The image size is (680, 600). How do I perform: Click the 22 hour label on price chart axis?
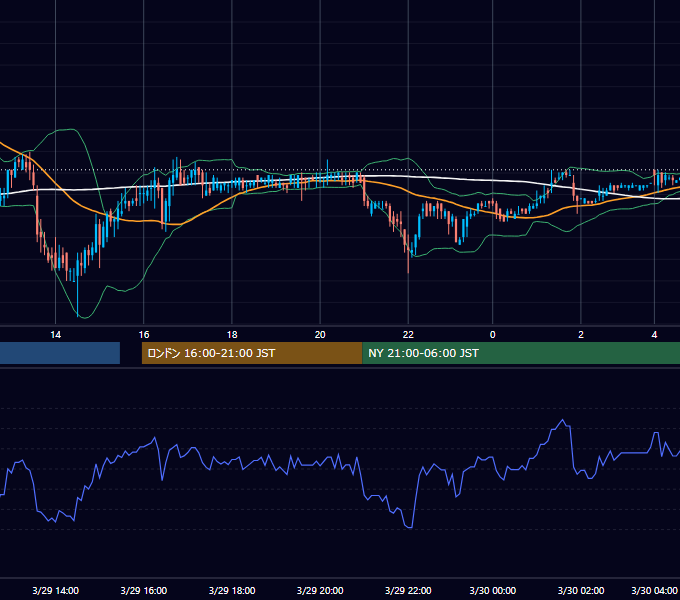point(408,335)
